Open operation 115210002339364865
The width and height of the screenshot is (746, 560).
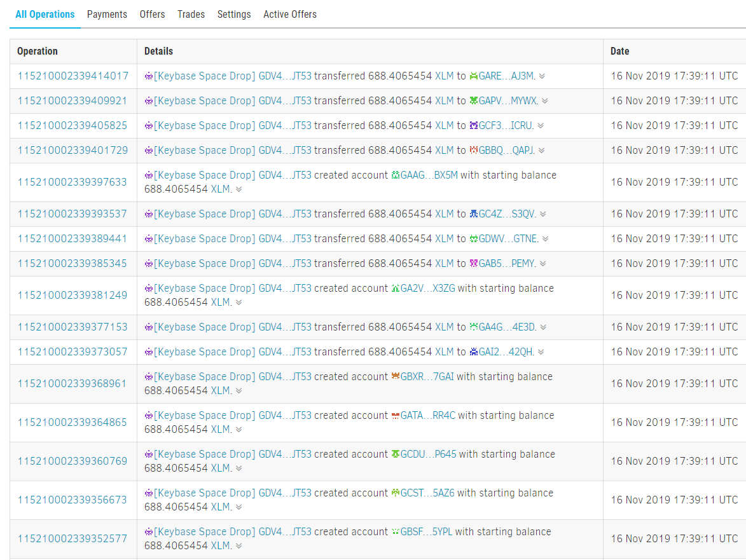(73, 422)
